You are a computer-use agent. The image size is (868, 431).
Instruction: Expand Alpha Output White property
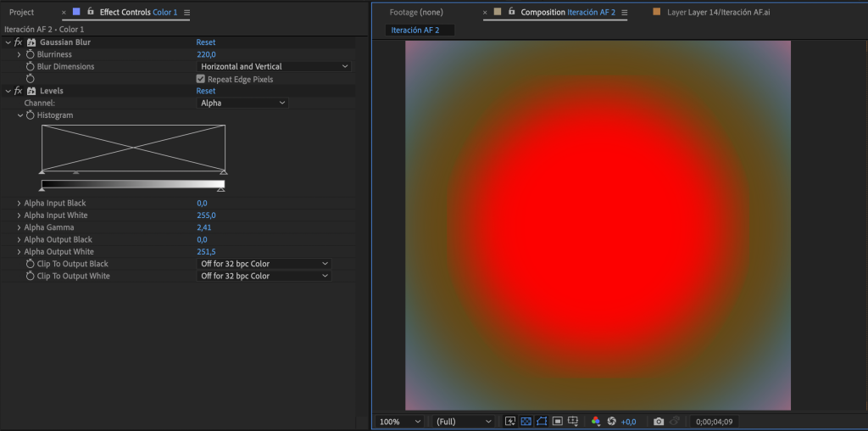[19, 252]
